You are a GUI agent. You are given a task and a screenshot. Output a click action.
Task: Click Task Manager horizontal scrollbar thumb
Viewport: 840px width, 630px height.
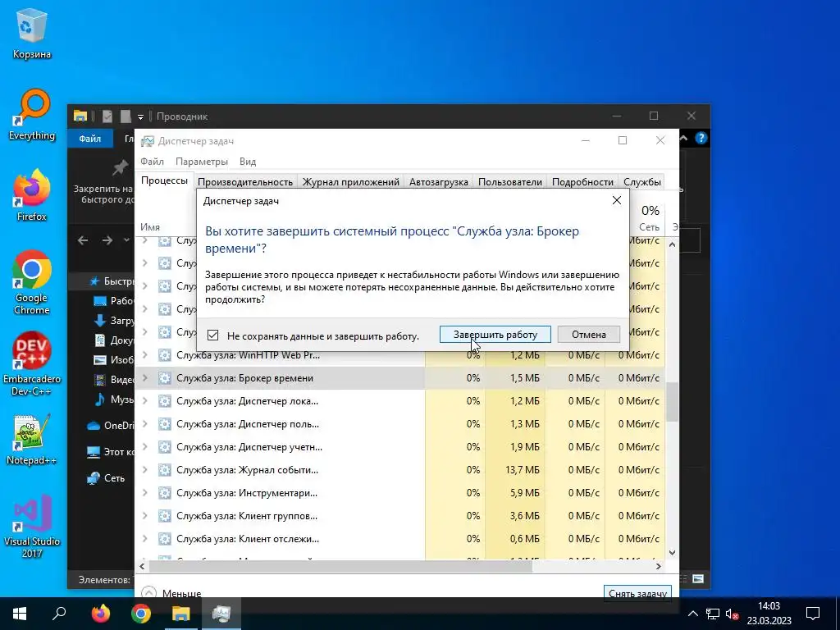340,566
